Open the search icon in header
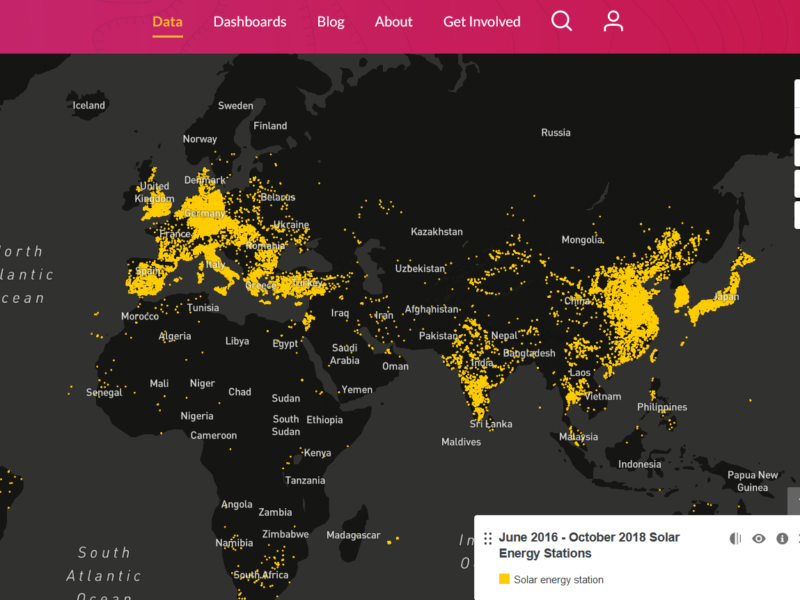Viewport: 800px width, 600px height. [561, 21]
